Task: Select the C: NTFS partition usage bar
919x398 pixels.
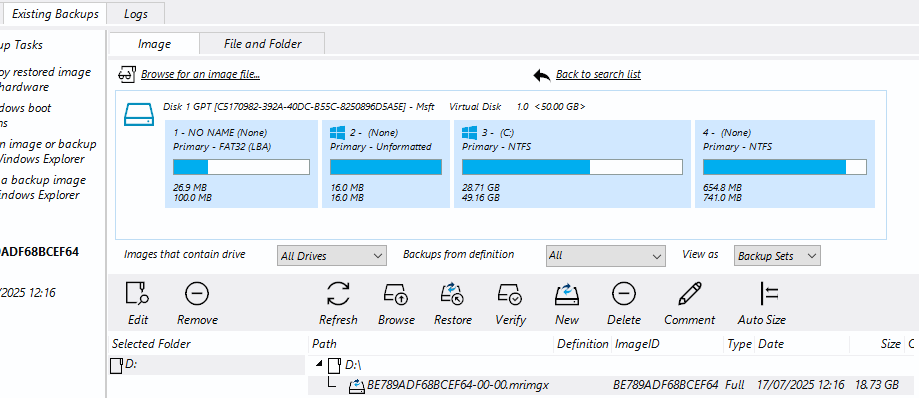Action: [572, 167]
